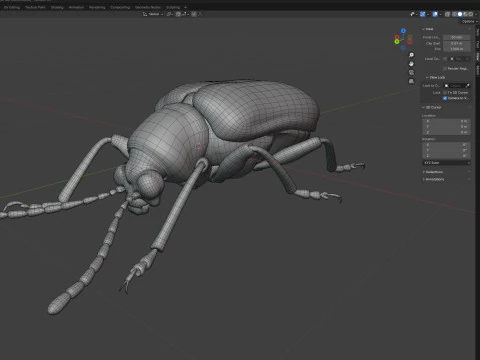Click the blue Z axis gizmo
This screenshot has height=360, width=480.
point(403,31)
